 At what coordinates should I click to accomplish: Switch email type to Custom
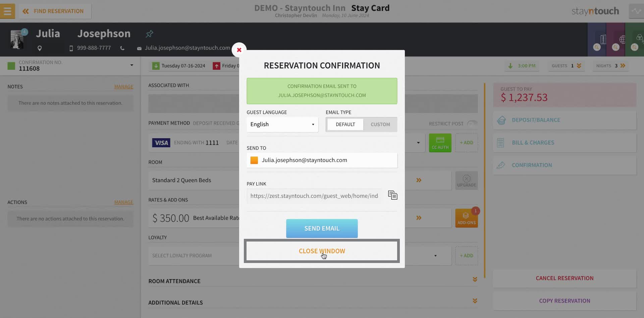pyautogui.click(x=380, y=124)
